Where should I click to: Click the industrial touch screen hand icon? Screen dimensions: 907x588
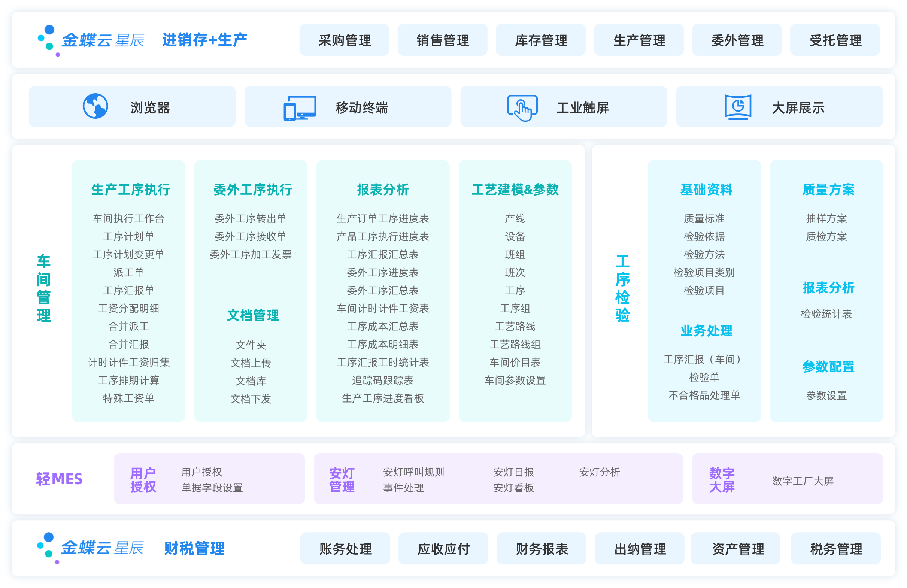522,108
